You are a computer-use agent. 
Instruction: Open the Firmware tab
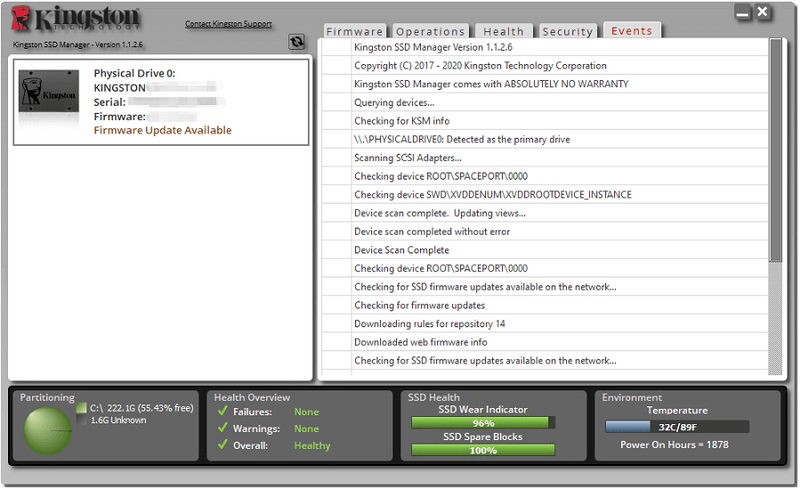355,31
